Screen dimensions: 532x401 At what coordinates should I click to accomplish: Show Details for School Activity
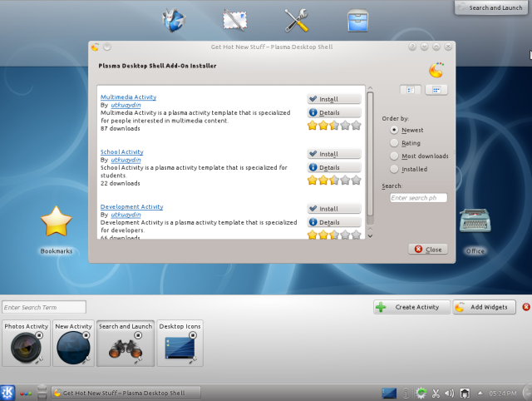(x=334, y=167)
